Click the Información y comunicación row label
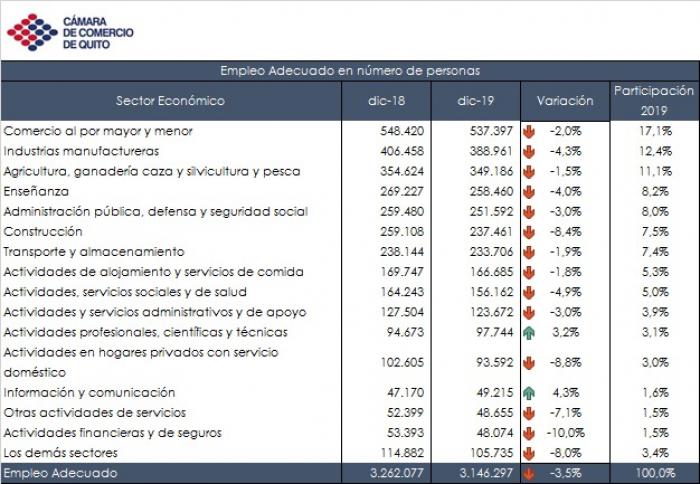Image resolution: width=700 pixels, height=484 pixels. (89, 392)
